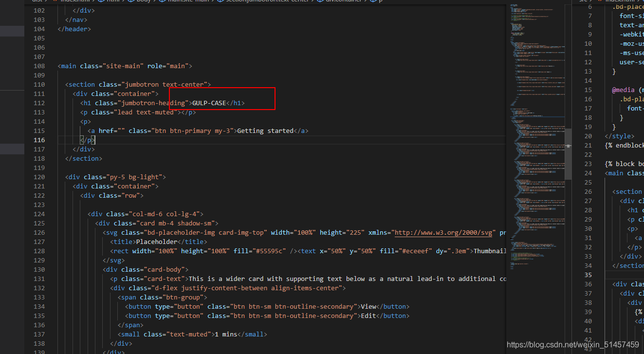The height and width of the screenshot is (354, 644).
Task: Click line number 137 in left gutter
Action: coord(39,335)
